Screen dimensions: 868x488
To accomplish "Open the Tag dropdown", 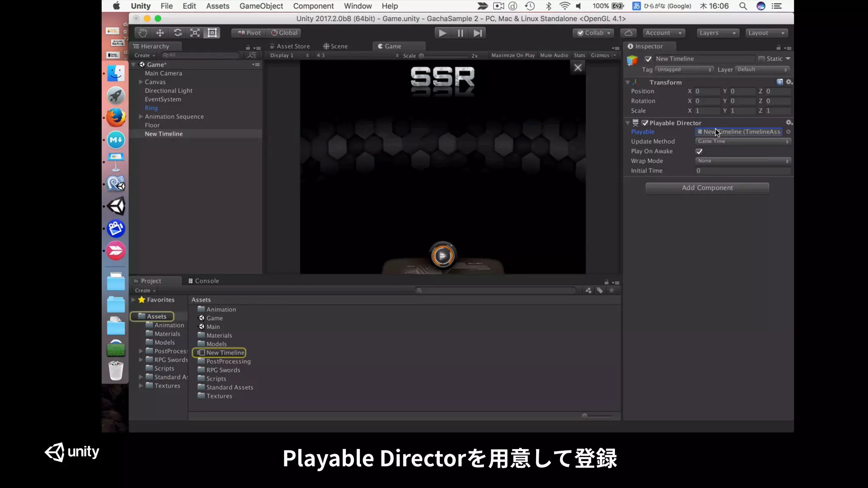I will click(684, 69).
